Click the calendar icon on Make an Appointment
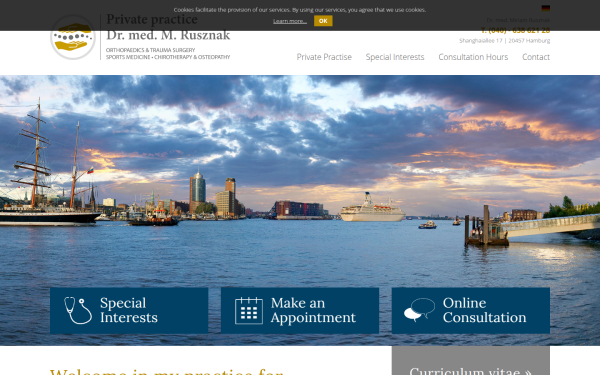Viewport: 600px width, 375px height. click(249, 310)
